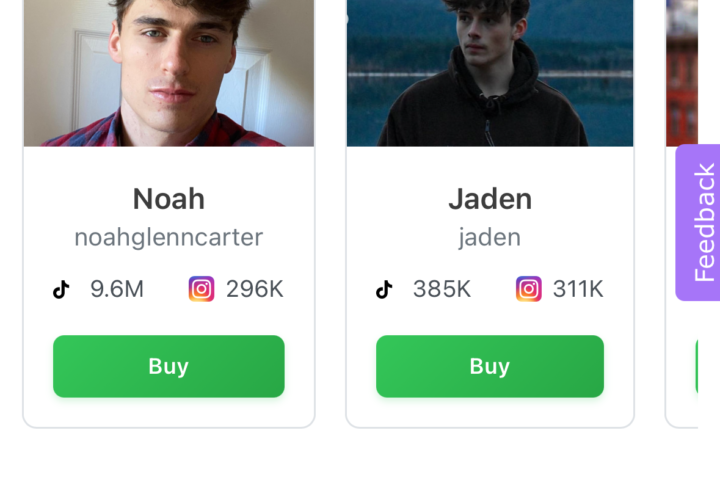Image resolution: width=720 pixels, height=480 pixels.
Task: Click the 296K Instagram follower count
Action: point(254,290)
